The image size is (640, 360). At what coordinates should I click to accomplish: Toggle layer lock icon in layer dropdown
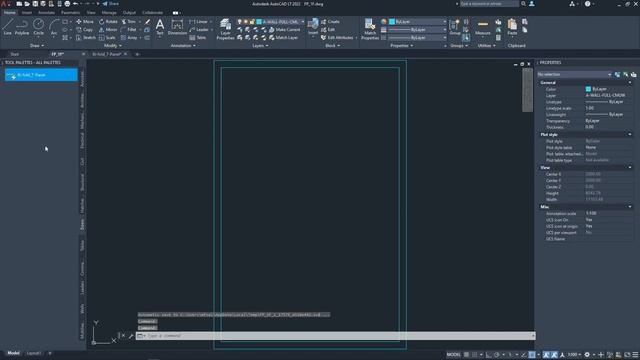[252, 22]
